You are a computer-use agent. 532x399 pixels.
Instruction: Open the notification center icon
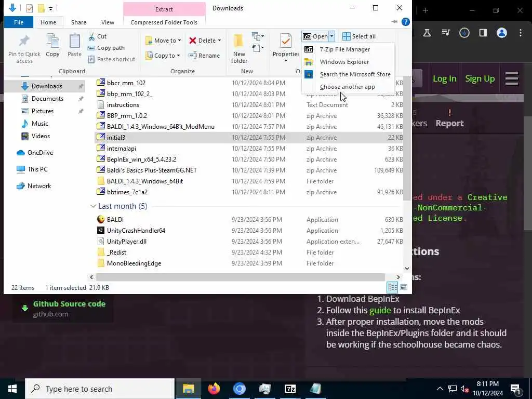pos(516,389)
